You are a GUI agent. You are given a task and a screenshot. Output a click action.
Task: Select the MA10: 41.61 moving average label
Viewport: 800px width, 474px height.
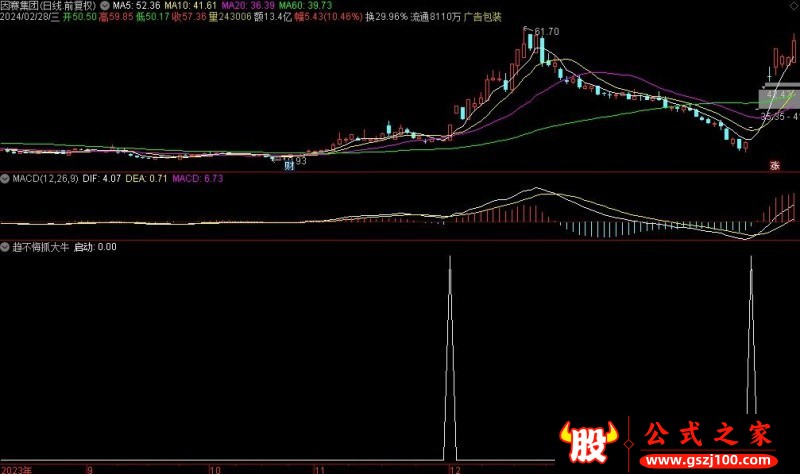coord(189,5)
